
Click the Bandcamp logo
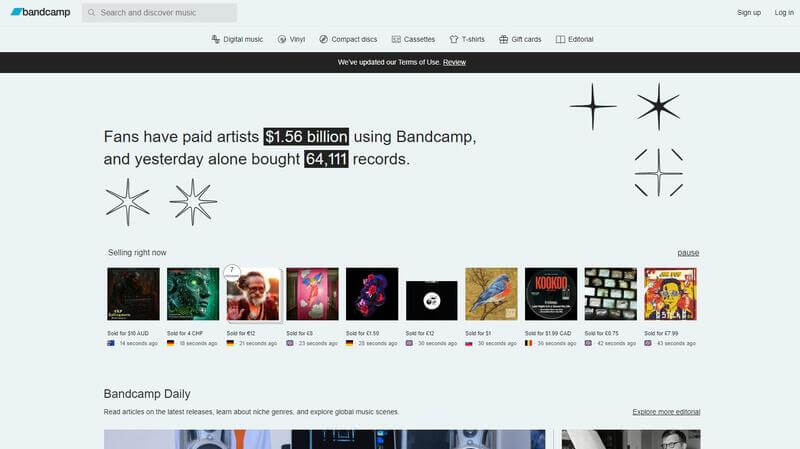pos(40,12)
